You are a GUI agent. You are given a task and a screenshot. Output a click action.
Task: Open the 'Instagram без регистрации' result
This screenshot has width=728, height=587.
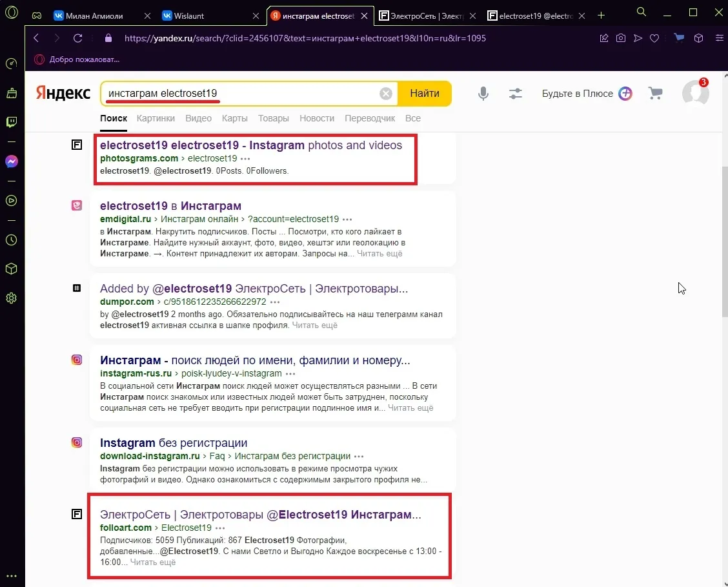(174, 442)
